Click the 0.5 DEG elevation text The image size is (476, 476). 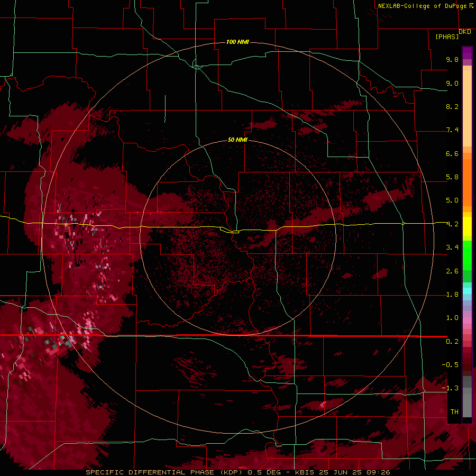[x=264, y=472]
